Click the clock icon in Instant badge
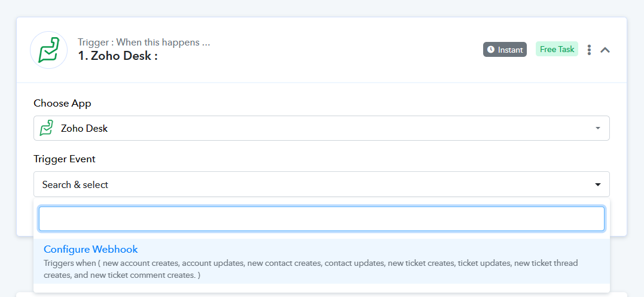 (491, 49)
